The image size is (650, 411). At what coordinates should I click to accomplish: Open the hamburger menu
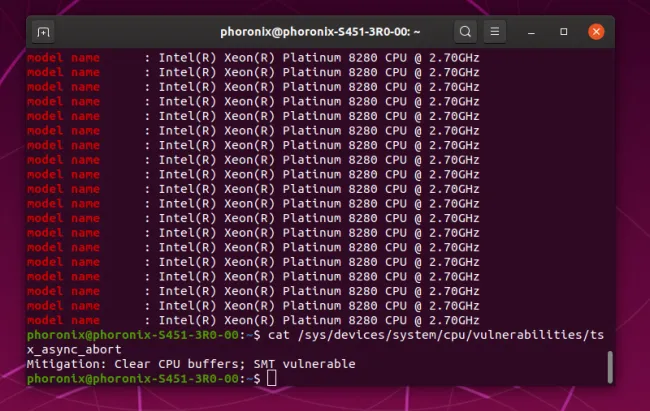click(x=495, y=32)
